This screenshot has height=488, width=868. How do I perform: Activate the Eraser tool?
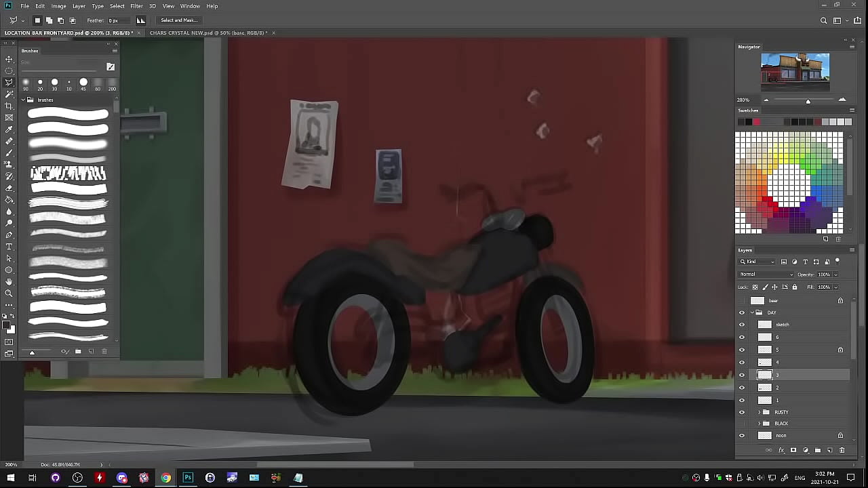pyautogui.click(x=9, y=188)
